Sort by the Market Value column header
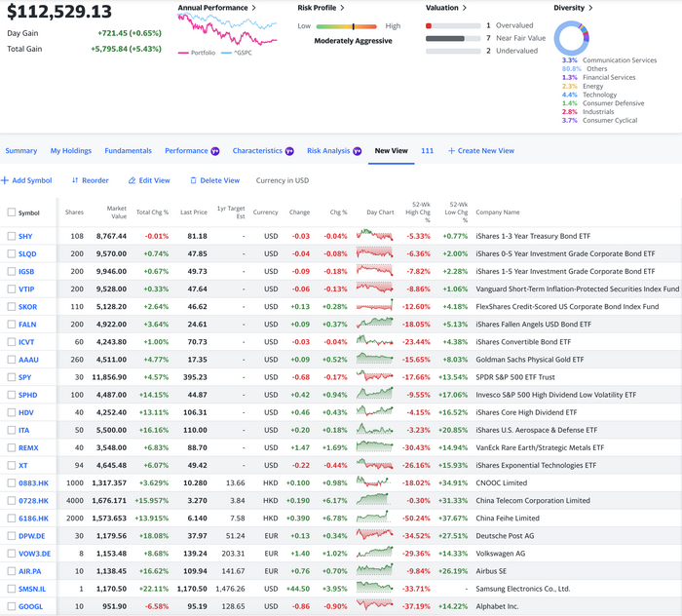Viewport: 682px width, 616px height. [117, 212]
